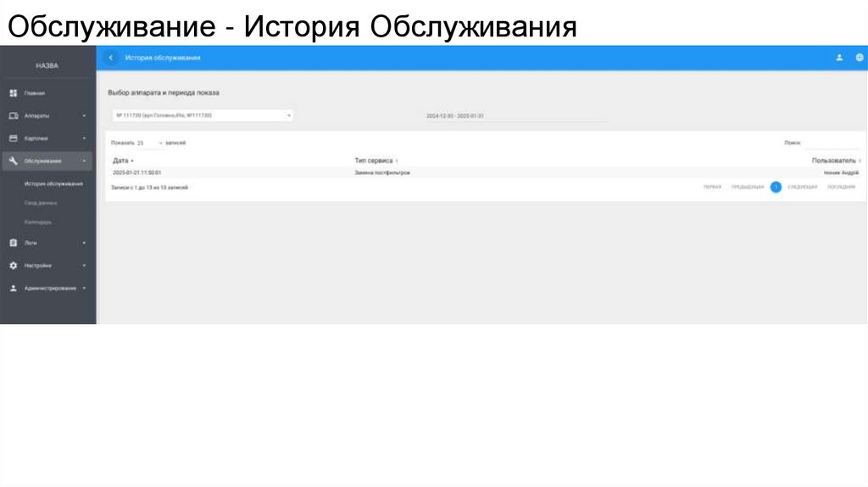Viewport: 868px width, 487px height.
Task: Open История обслуживания submenu item
Action: [53, 184]
